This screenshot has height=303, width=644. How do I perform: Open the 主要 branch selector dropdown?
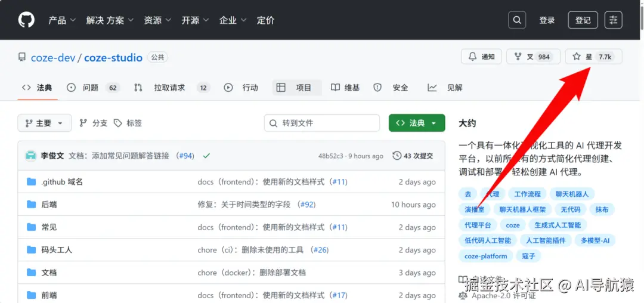44,123
